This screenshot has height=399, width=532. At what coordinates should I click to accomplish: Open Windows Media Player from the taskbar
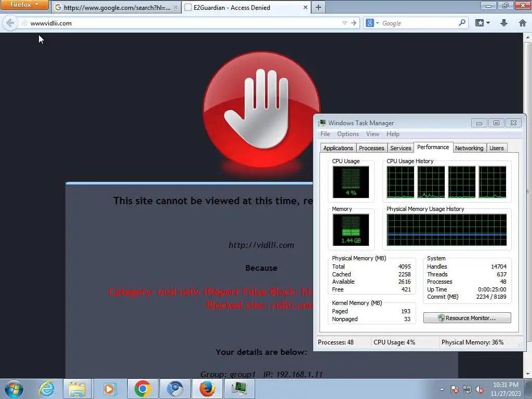[x=109, y=389]
